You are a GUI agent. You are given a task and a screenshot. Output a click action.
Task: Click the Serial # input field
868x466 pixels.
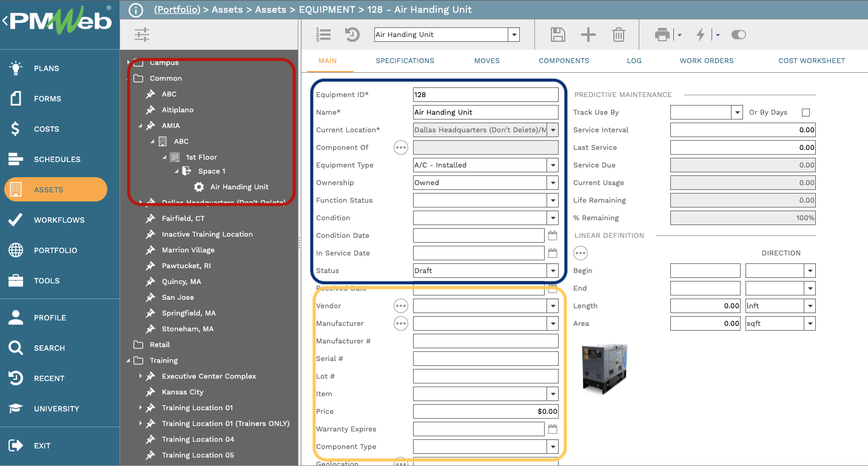(x=485, y=359)
